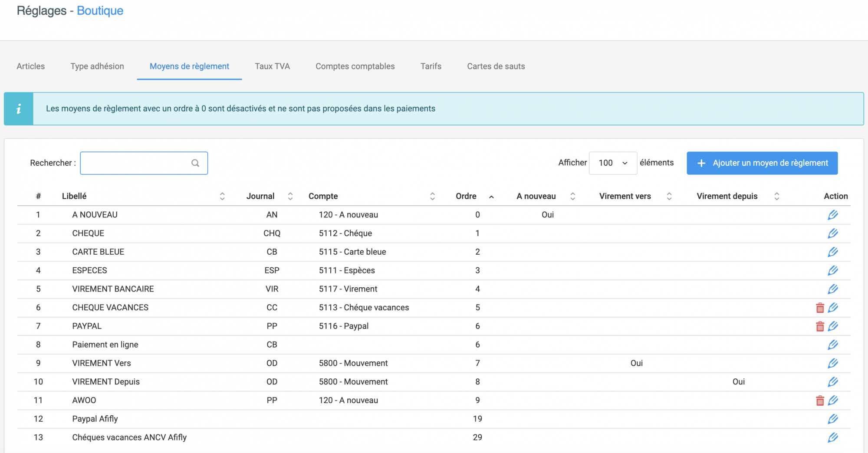The height and width of the screenshot is (453, 868).
Task: Open the Taux TVA tab
Action: click(272, 66)
